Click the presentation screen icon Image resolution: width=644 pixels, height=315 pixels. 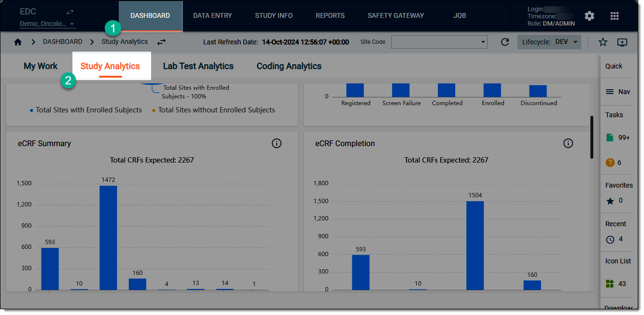[x=622, y=42]
